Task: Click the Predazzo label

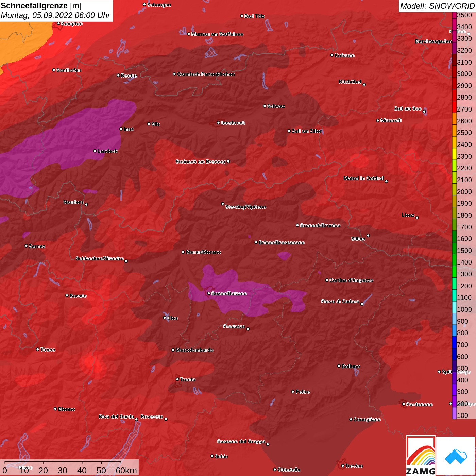Action: (234, 326)
